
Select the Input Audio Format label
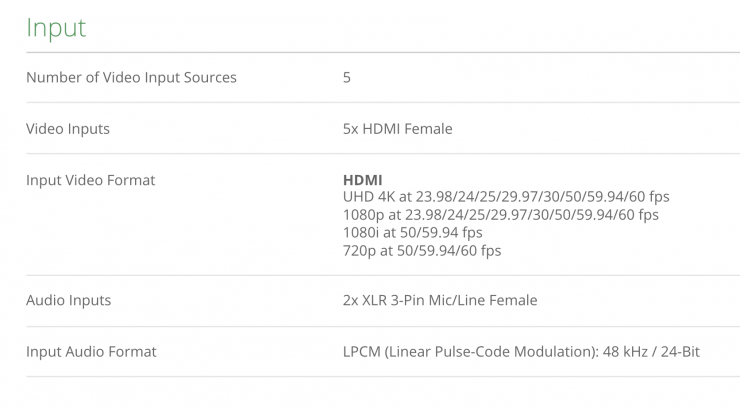tap(91, 352)
